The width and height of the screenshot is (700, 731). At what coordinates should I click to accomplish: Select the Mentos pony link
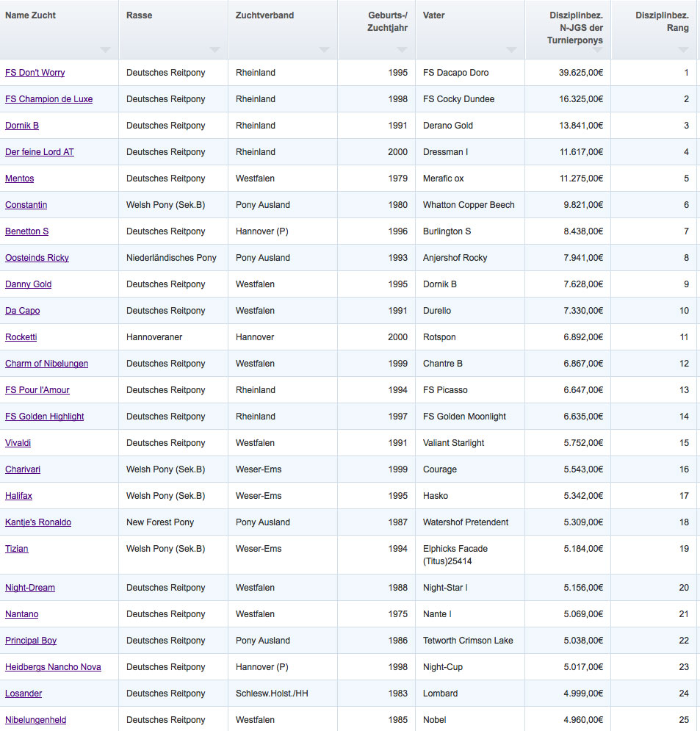[20, 179]
